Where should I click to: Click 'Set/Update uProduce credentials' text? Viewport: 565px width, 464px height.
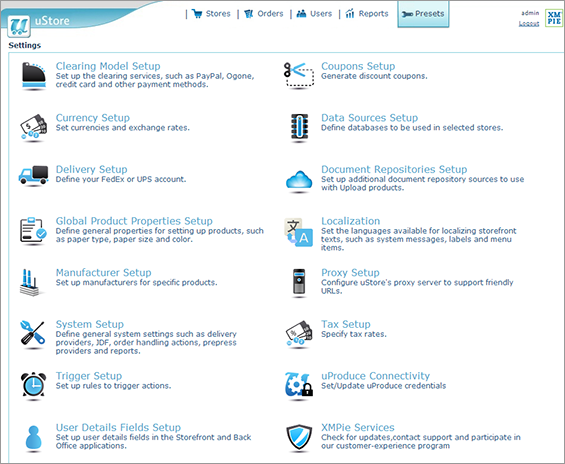(x=383, y=385)
